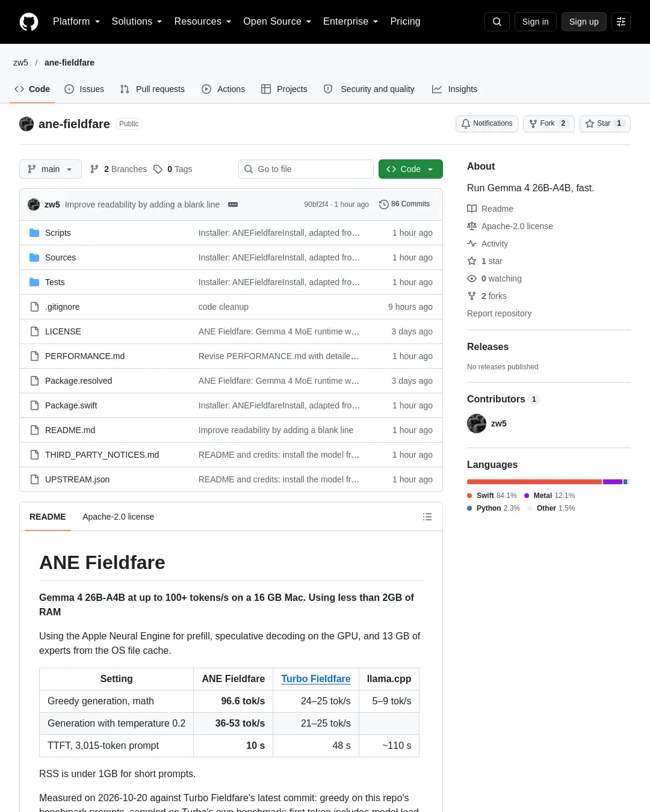Image resolution: width=650 pixels, height=812 pixels.
Task: Open the Sources folder
Action: tap(60, 257)
